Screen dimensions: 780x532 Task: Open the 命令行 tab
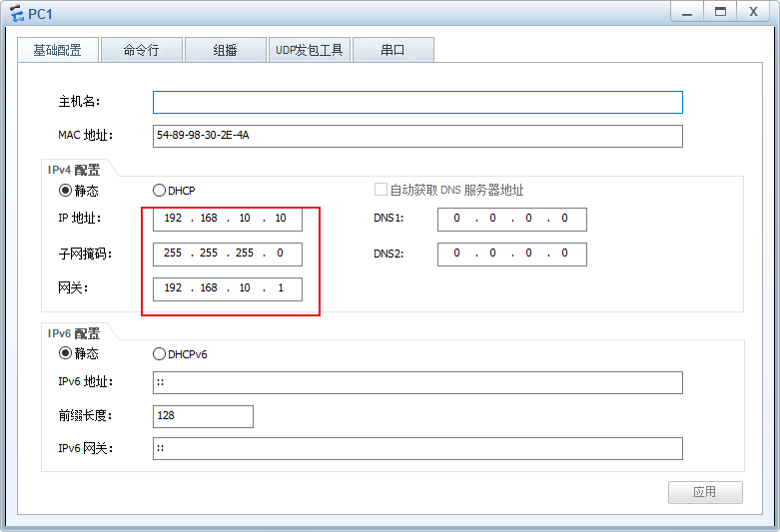tap(141, 50)
